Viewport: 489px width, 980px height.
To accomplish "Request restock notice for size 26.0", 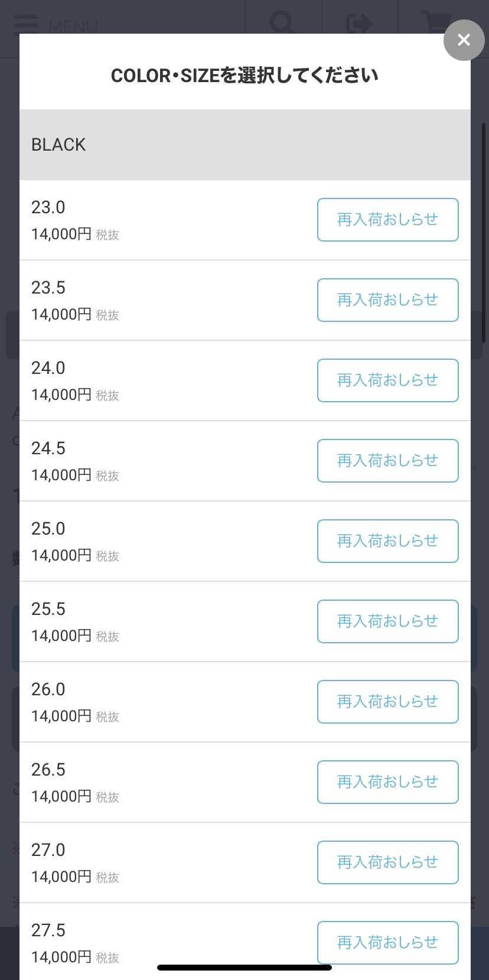I will 387,702.
